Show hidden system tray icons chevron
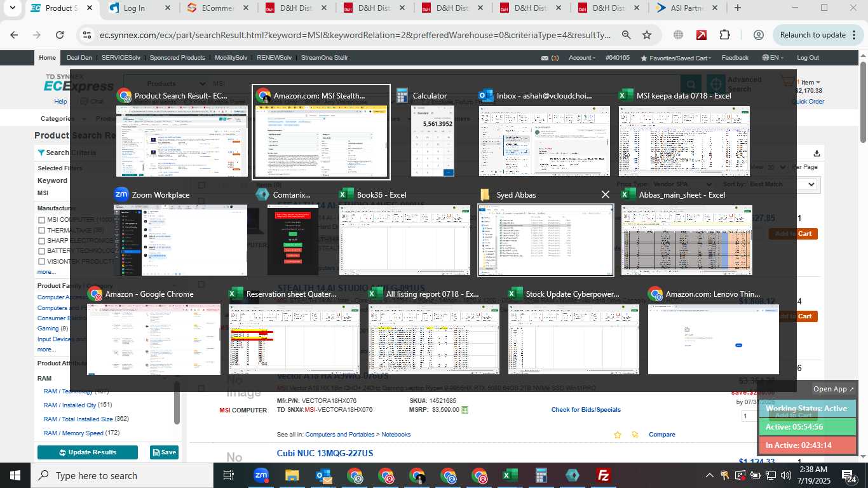The image size is (868, 488). click(710, 475)
